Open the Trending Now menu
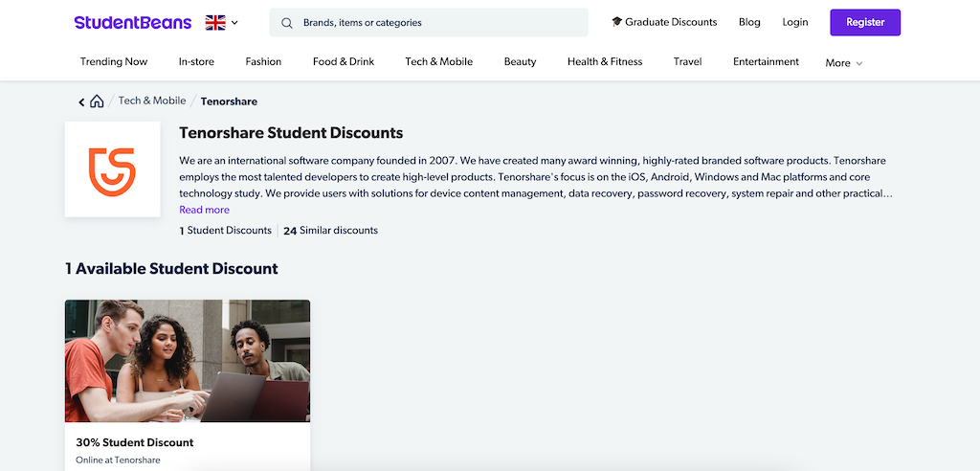This screenshot has width=980, height=471. tap(114, 62)
